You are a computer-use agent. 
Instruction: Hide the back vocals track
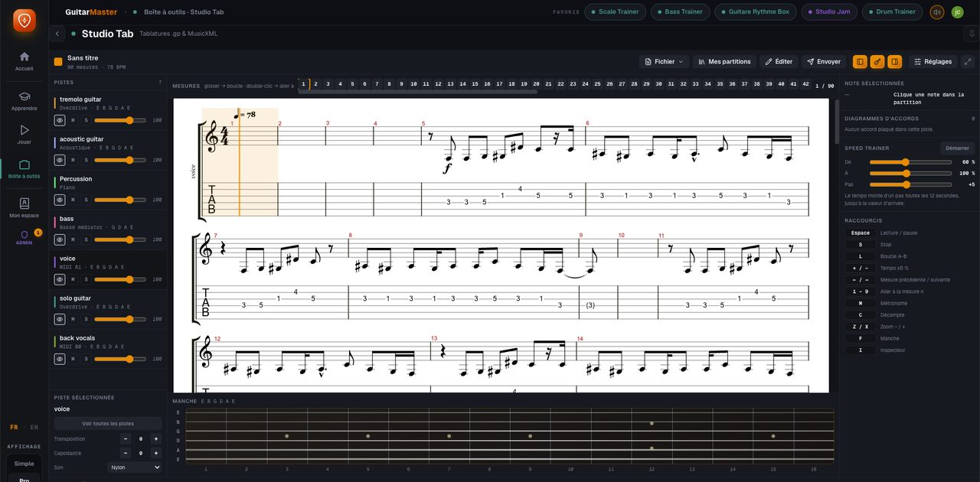pos(60,359)
